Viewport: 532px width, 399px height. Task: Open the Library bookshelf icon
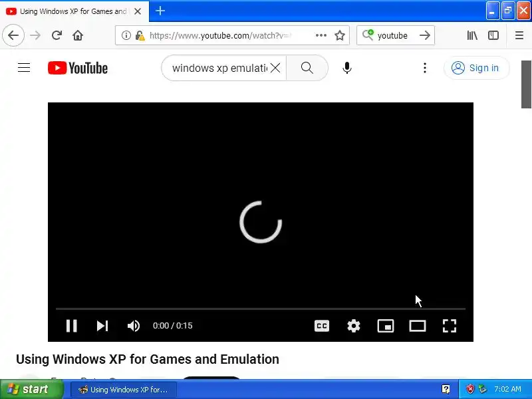pyautogui.click(x=472, y=35)
